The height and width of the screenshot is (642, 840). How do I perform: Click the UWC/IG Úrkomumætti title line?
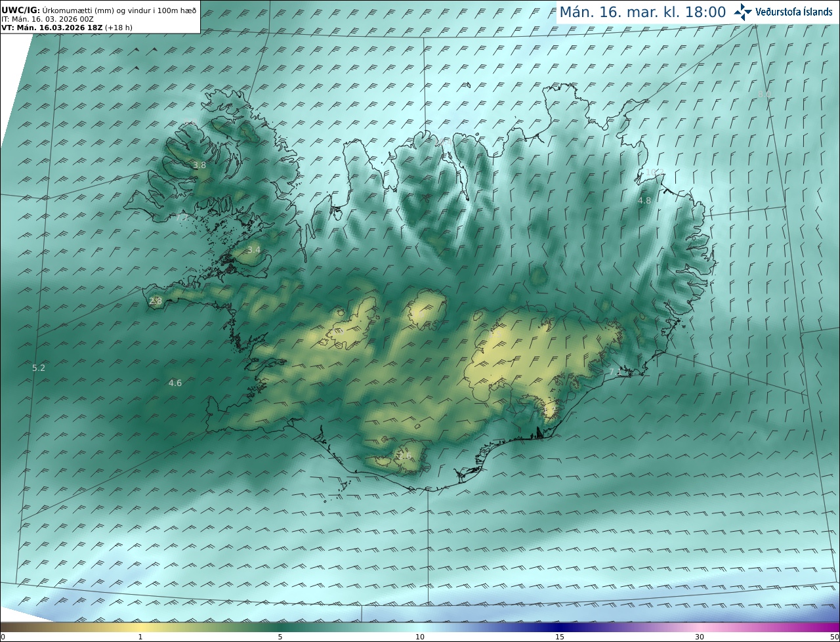point(98,11)
